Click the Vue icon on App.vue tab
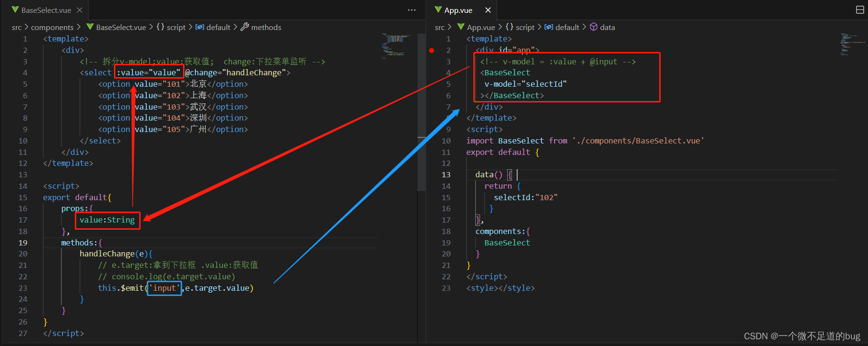 438,10
